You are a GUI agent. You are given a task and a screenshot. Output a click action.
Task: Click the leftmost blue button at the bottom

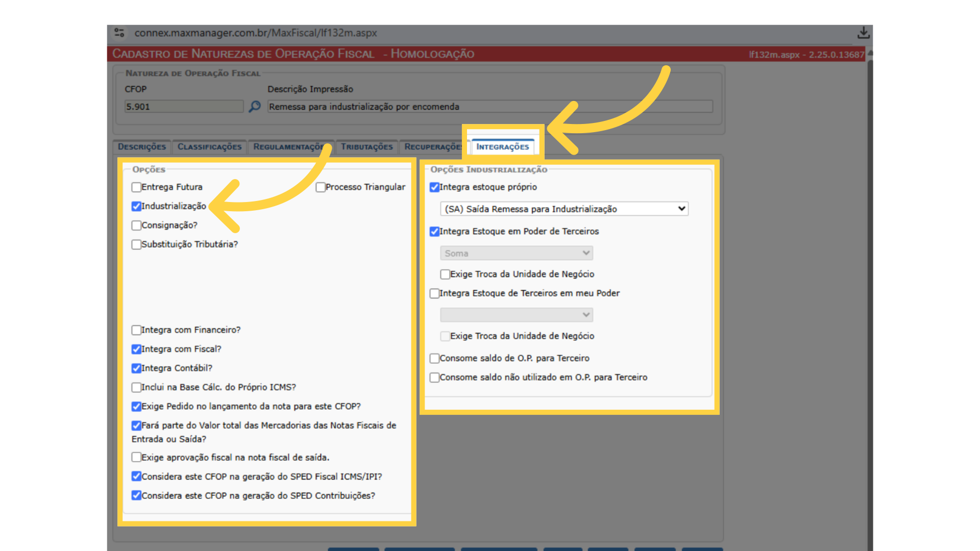(353, 549)
